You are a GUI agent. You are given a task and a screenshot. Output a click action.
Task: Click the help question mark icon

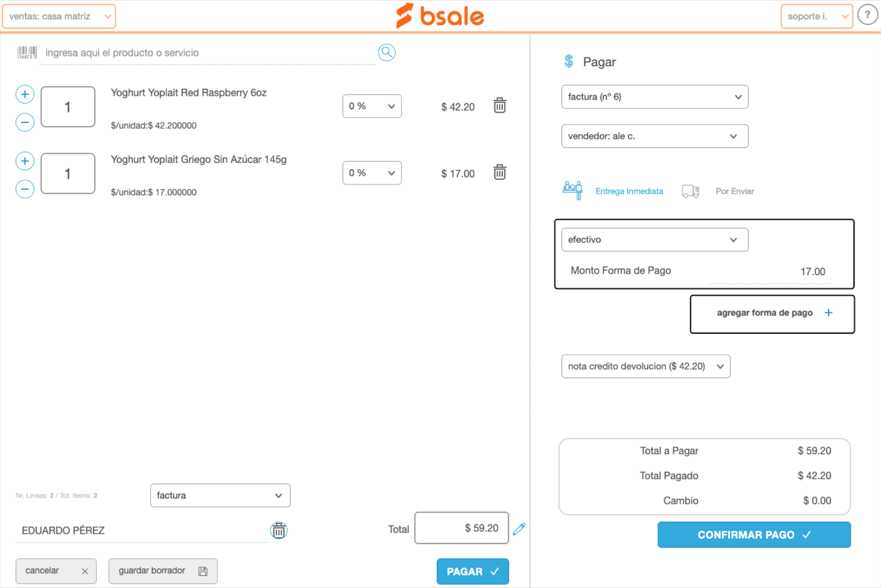point(867,15)
